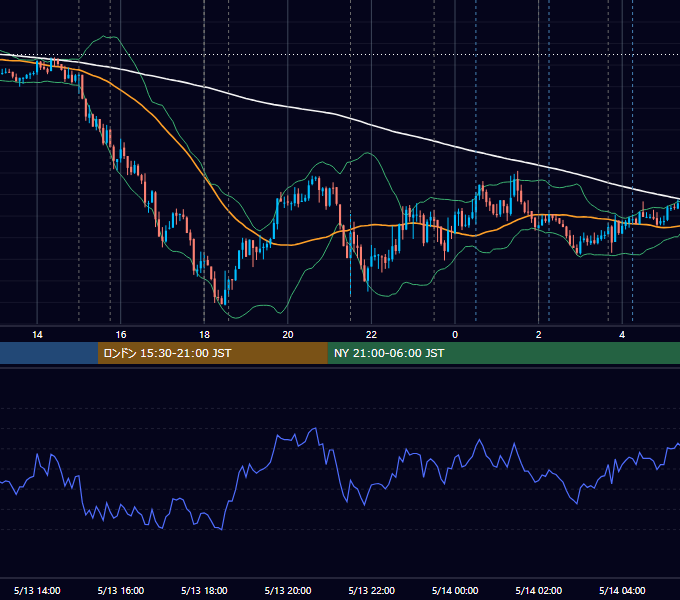Click the "5/13 14:00" oscillator axis label
680x600 pixels.
[37, 590]
